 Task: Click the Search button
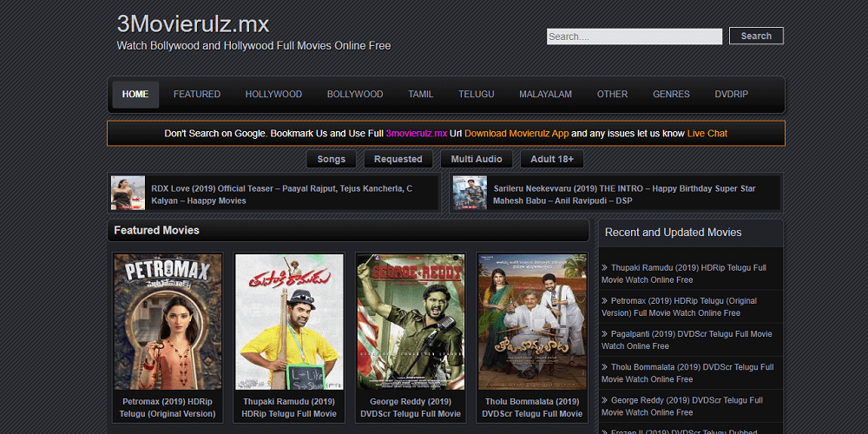pyautogui.click(x=756, y=36)
